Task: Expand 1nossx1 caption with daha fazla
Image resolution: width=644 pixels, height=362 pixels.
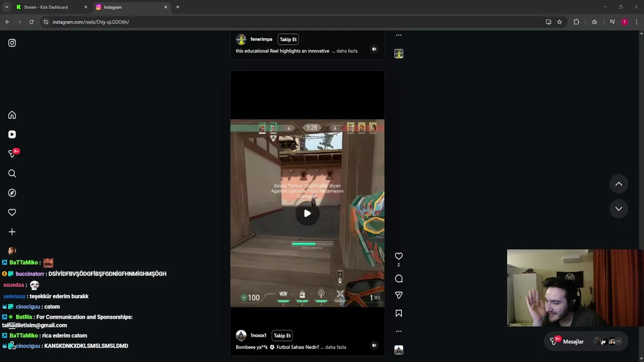Action: click(x=336, y=347)
